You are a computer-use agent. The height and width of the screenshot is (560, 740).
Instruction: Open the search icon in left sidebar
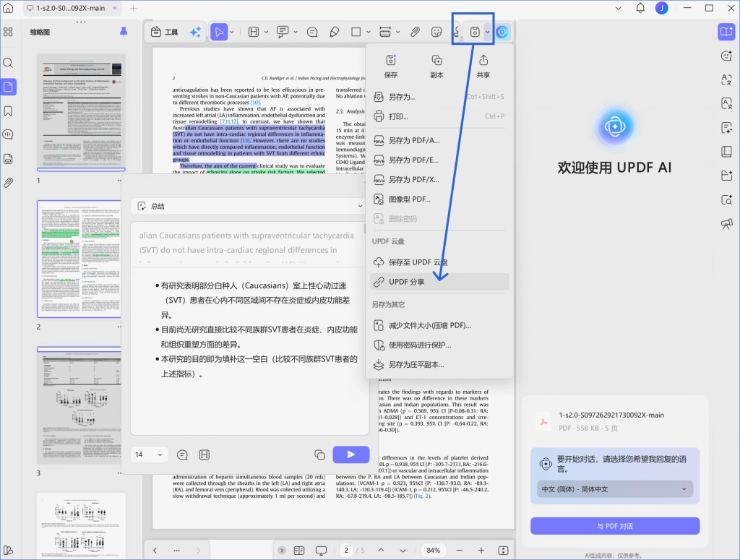(x=8, y=63)
